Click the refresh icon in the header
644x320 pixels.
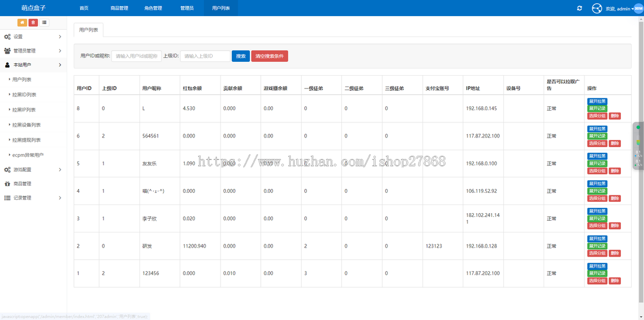tap(579, 8)
